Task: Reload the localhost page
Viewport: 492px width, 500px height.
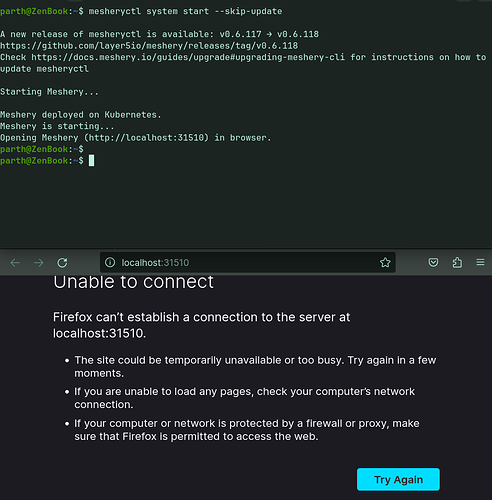Action: tap(62, 263)
